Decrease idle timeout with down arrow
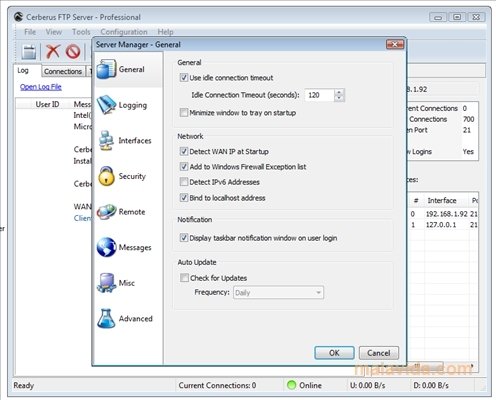Image resolution: width=496 pixels, height=400 pixels. coord(339,98)
